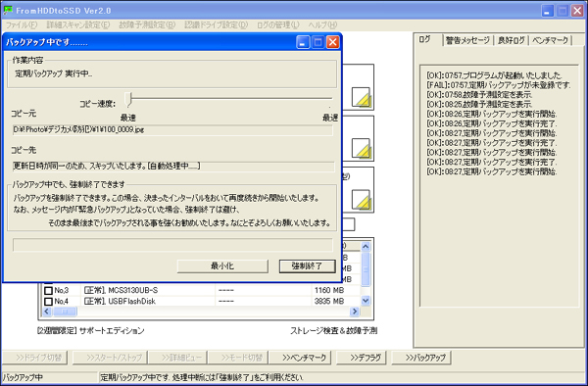Select the MCS3130UB-S drive row text
This screenshot has height=386, width=588.
point(121,290)
